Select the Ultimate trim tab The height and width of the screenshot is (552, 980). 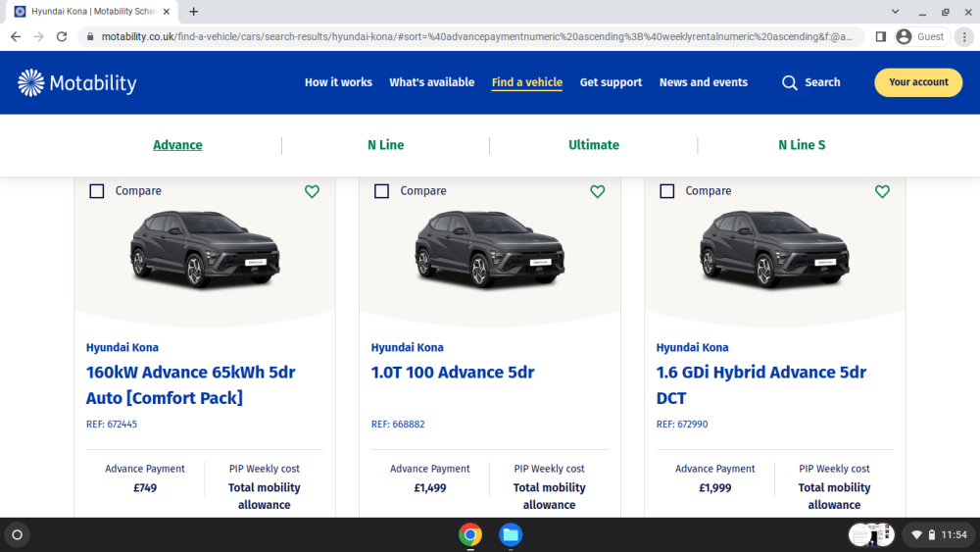click(594, 145)
